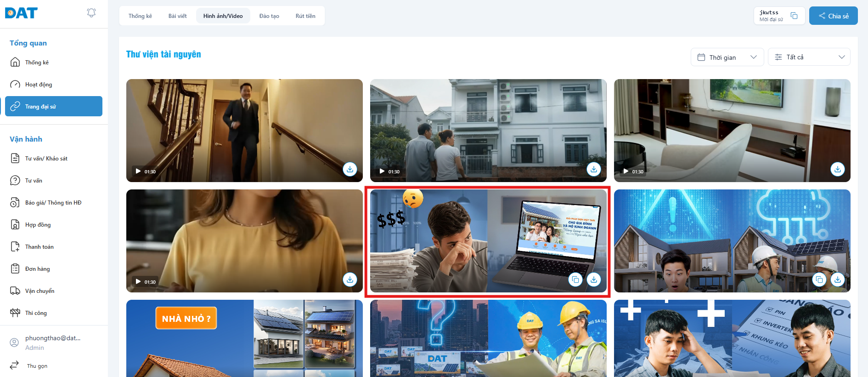The height and width of the screenshot is (377, 868).
Task: Click the Tổng quan section label
Action: point(28,43)
